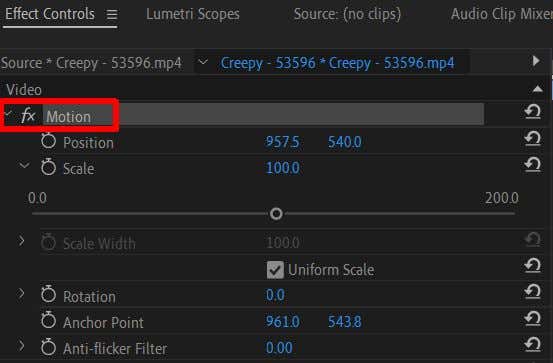Open the source clip dropdown arrow
Image resolution: width=553 pixels, height=363 pixels.
[203, 62]
